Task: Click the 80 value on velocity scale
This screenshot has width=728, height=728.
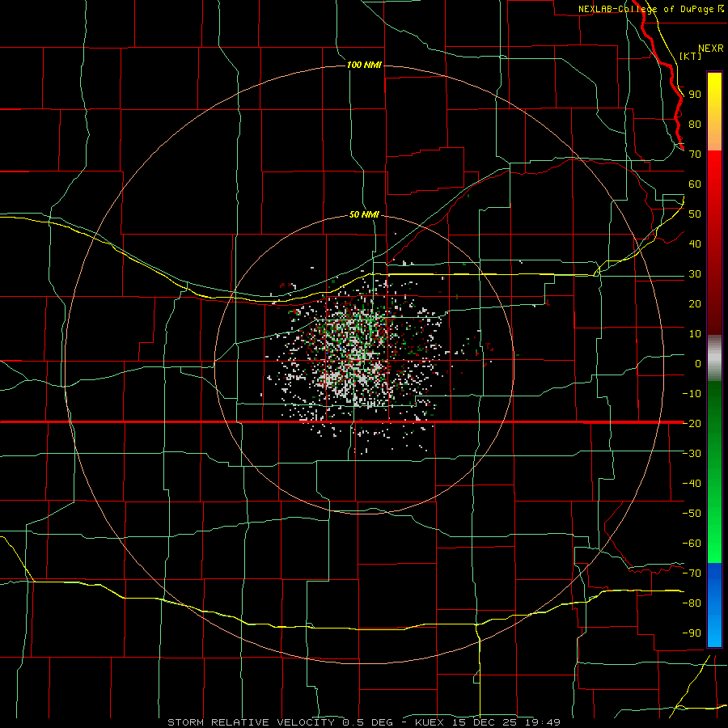Action: 695,124
